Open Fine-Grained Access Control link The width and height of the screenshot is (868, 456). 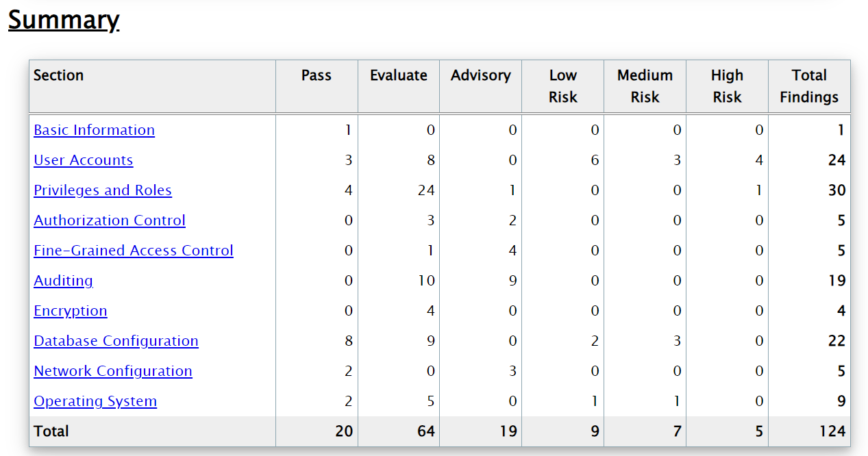(x=134, y=251)
